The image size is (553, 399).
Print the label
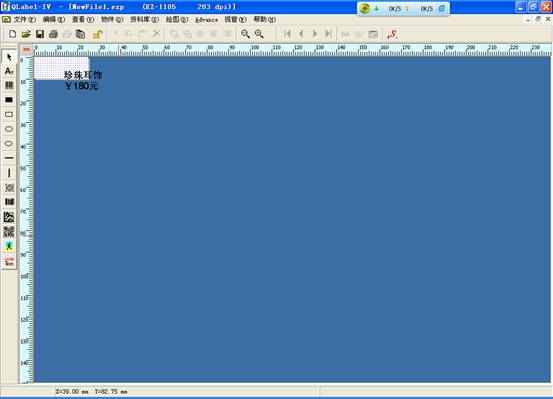coord(53,34)
